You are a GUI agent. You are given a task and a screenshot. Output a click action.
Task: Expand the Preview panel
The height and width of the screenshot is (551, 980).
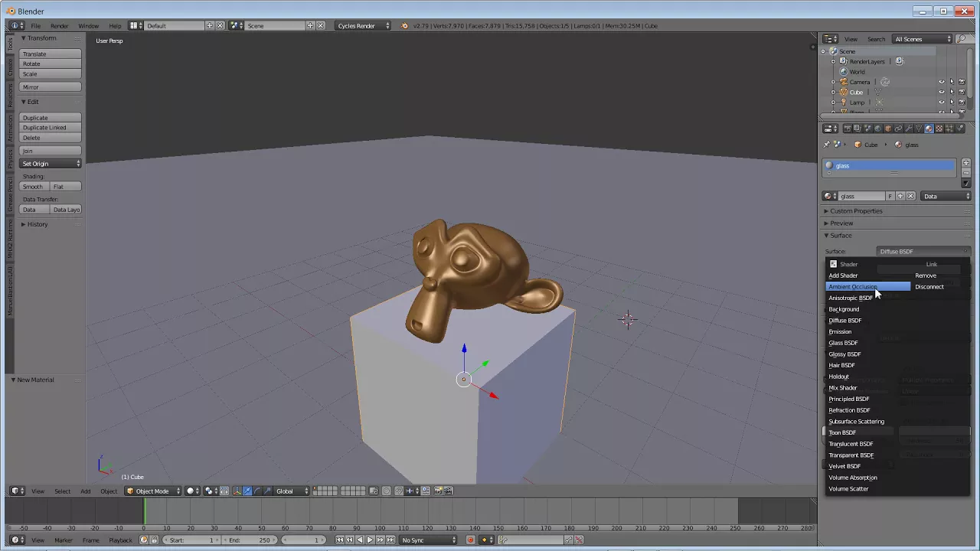(x=841, y=223)
